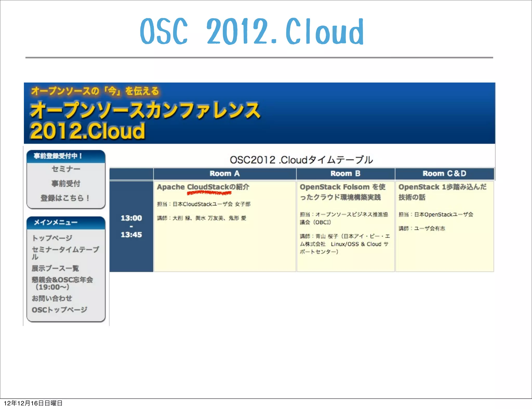532x409 pixels.
Task: Click the OSC2012 .Cloudタイムテーブル heading
Action: coord(301,160)
